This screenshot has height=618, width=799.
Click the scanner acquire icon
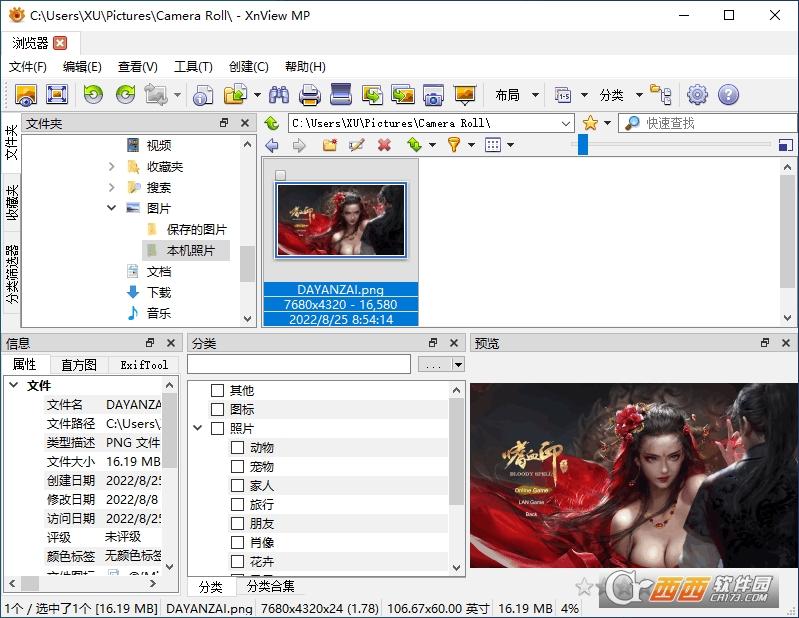341,94
